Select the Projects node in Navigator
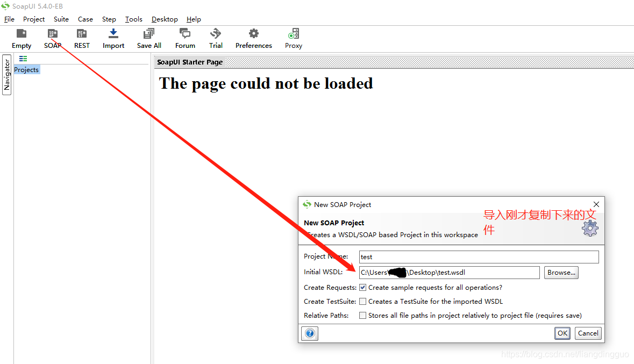The height and width of the screenshot is (364, 634). tap(26, 69)
